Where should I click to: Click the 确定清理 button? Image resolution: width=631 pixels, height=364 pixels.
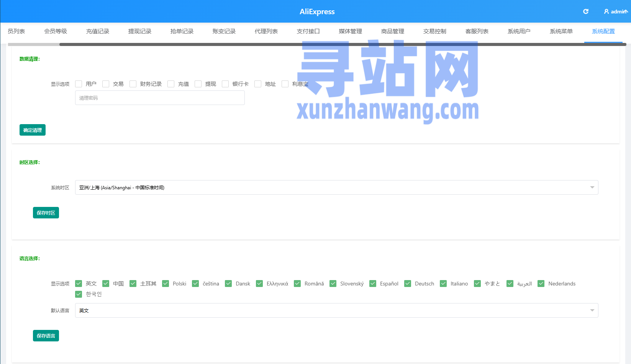click(x=33, y=130)
